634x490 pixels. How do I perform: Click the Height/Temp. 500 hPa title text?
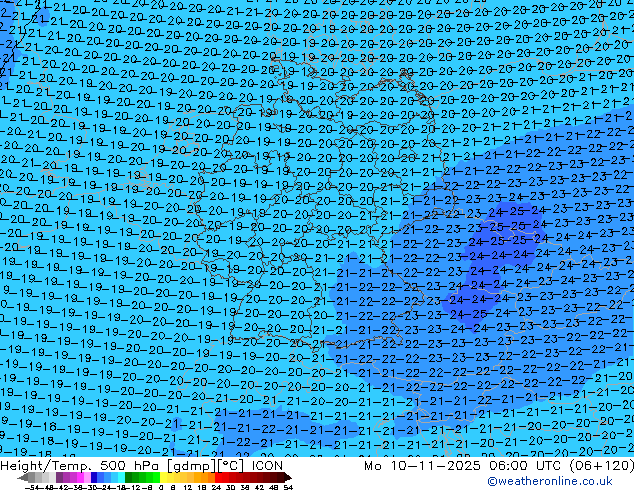point(81,465)
